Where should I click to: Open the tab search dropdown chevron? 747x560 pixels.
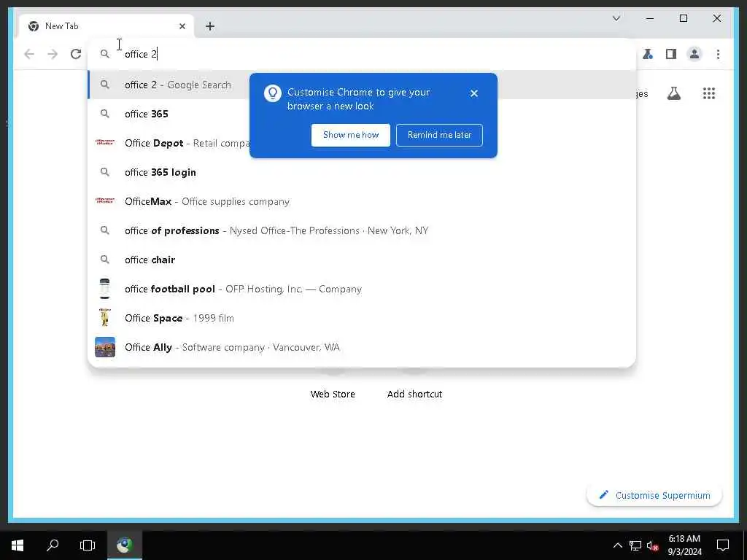616,18
